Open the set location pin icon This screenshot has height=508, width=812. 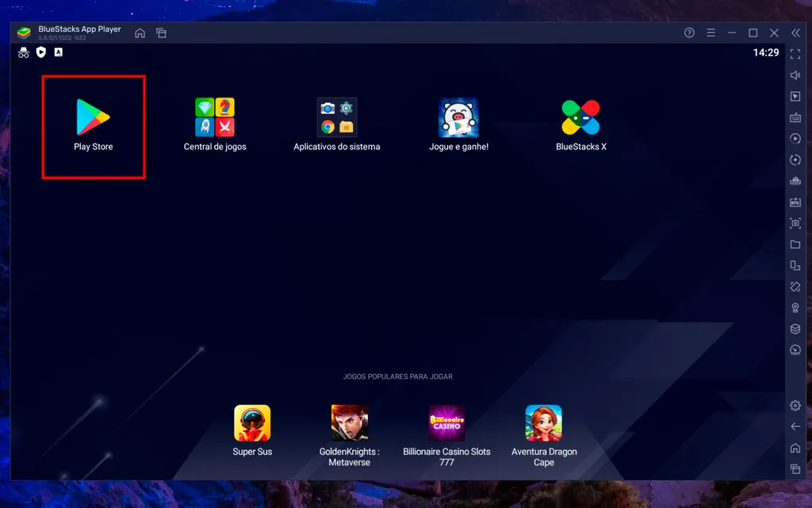click(795, 308)
